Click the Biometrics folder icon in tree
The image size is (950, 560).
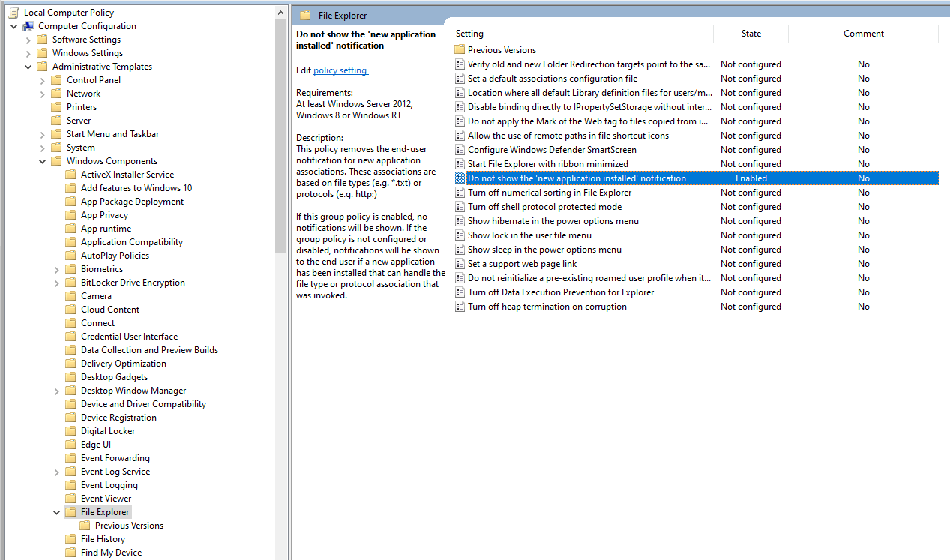(x=71, y=269)
